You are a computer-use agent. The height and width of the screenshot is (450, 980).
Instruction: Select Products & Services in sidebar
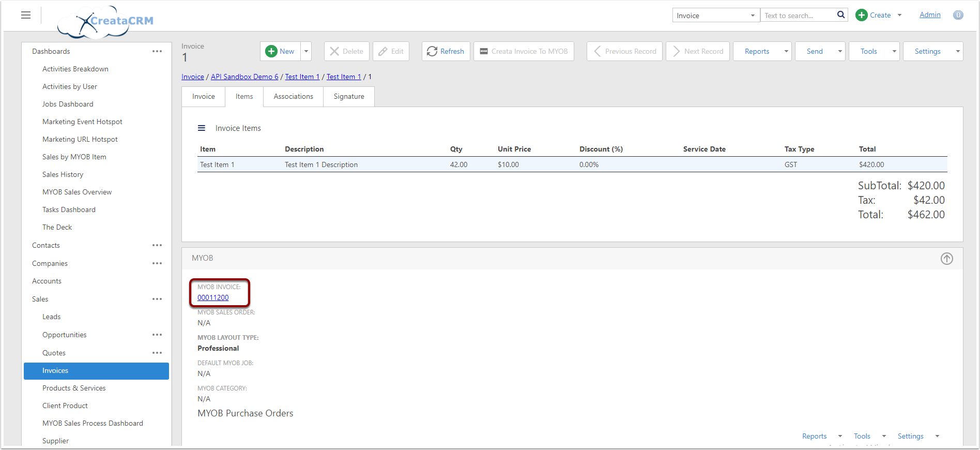click(74, 388)
